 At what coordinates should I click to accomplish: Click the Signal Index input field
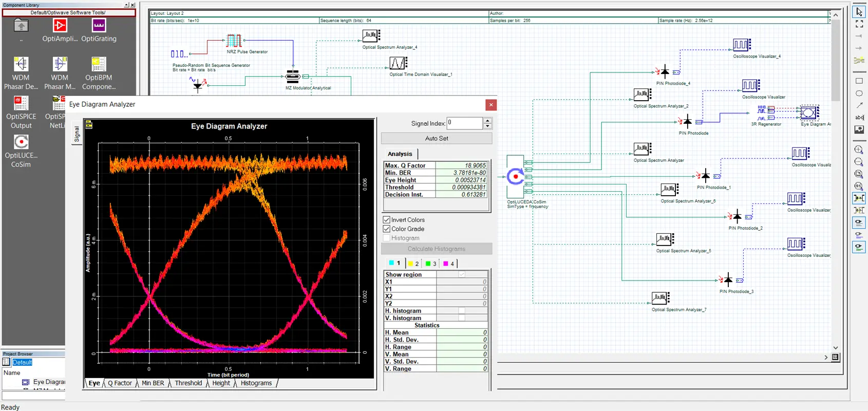click(465, 123)
